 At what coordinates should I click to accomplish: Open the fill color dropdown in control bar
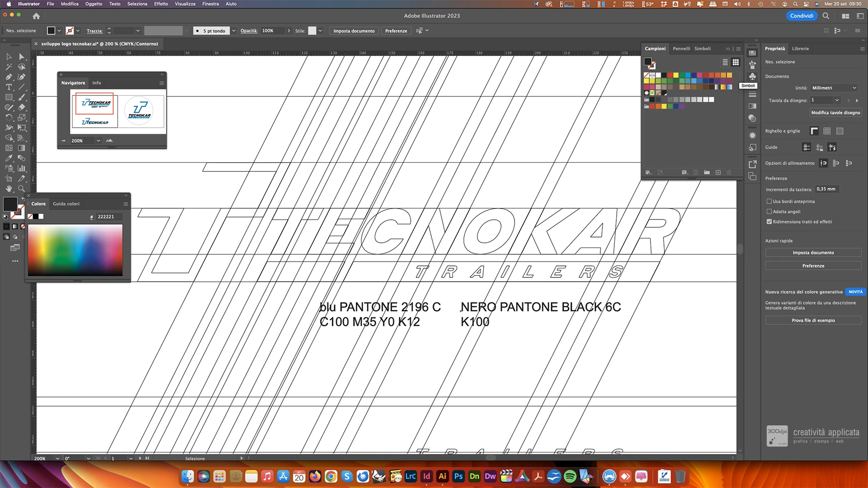point(59,31)
